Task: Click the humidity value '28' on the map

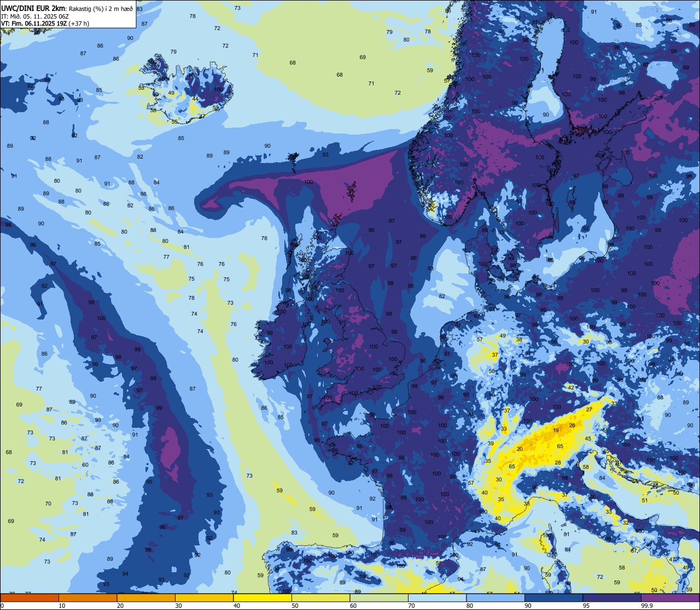Action: click(x=558, y=463)
